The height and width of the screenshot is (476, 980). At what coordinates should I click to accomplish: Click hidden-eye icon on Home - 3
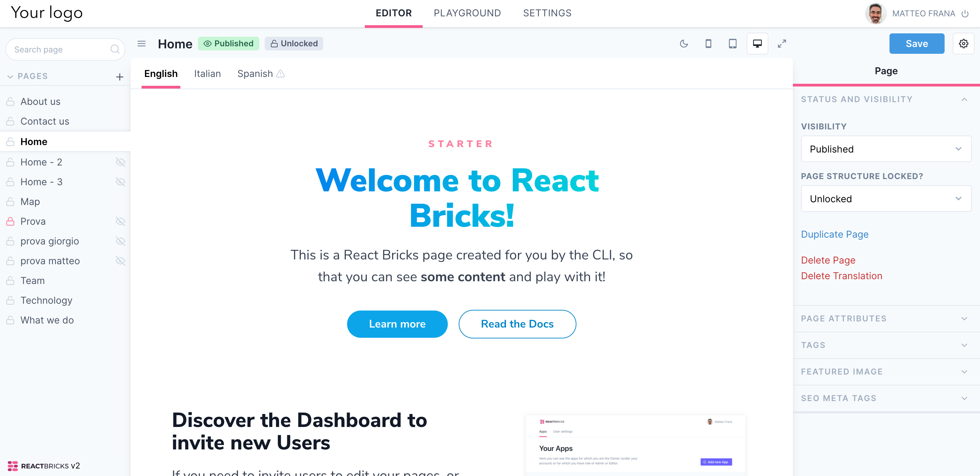click(x=120, y=182)
